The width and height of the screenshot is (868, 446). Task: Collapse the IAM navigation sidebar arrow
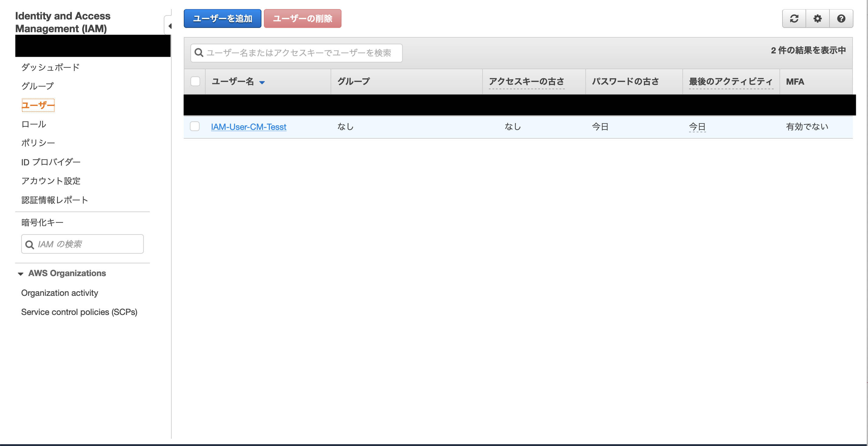point(170,26)
